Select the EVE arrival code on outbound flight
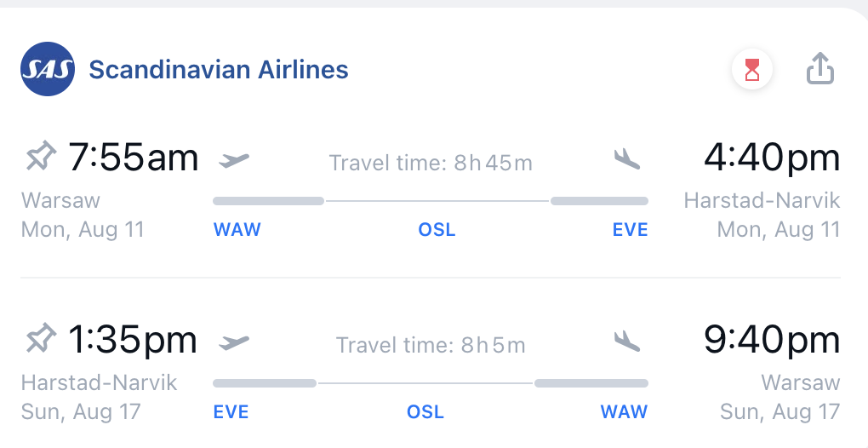 pyautogui.click(x=630, y=229)
